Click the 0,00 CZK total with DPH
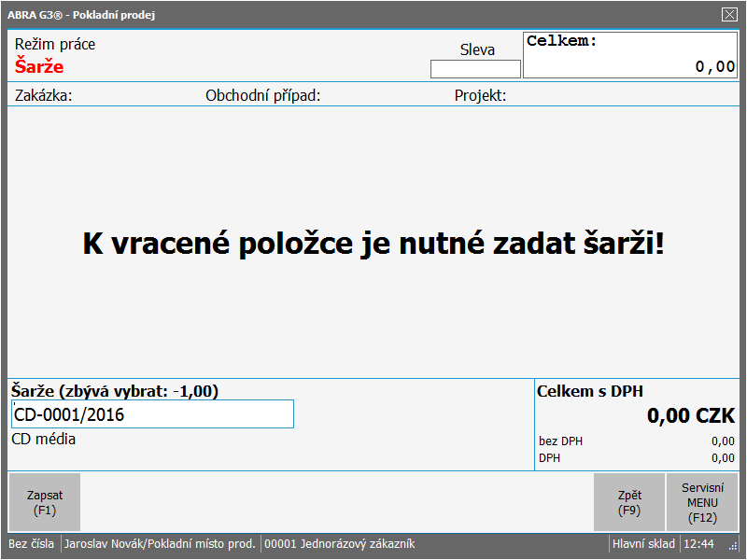 pyautogui.click(x=691, y=416)
